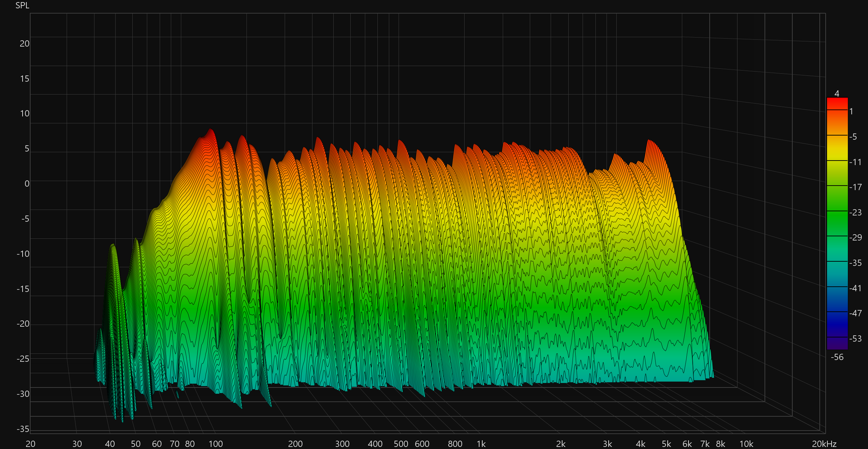Click the 10k frequency axis label
Viewport: 868px width, 449px height.
[x=746, y=444]
